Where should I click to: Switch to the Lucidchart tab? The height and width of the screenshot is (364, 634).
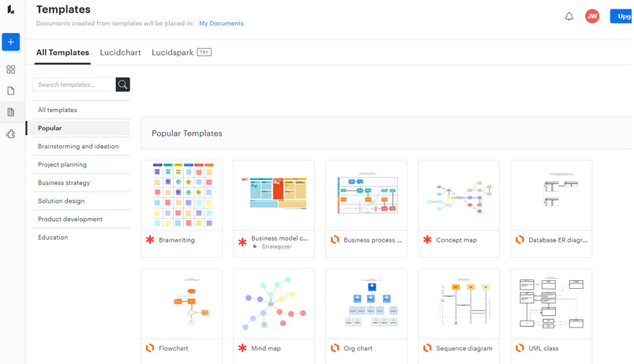[x=120, y=53]
